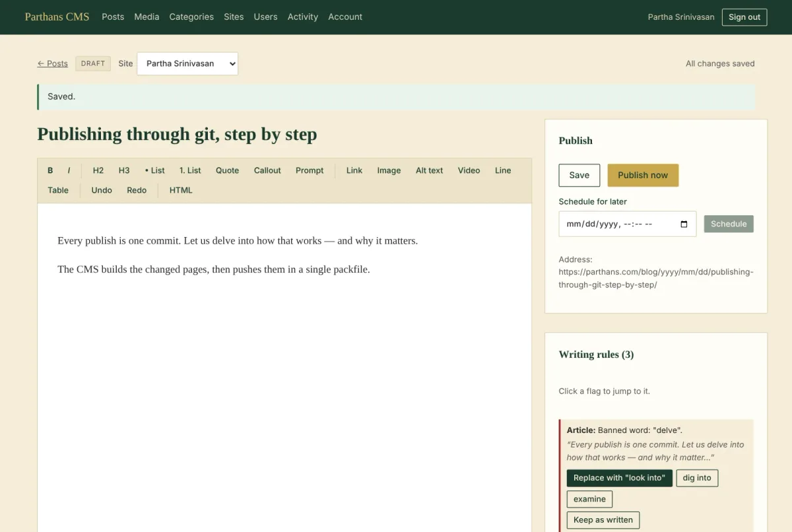This screenshot has height=532, width=792.
Task: Save the draft post
Action: coord(579,175)
